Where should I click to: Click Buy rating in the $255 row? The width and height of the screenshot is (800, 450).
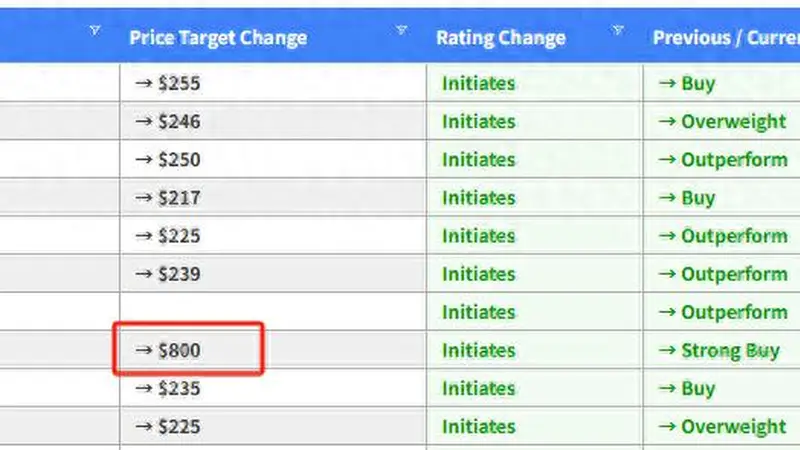pyautogui.click(x=697, y=84)
